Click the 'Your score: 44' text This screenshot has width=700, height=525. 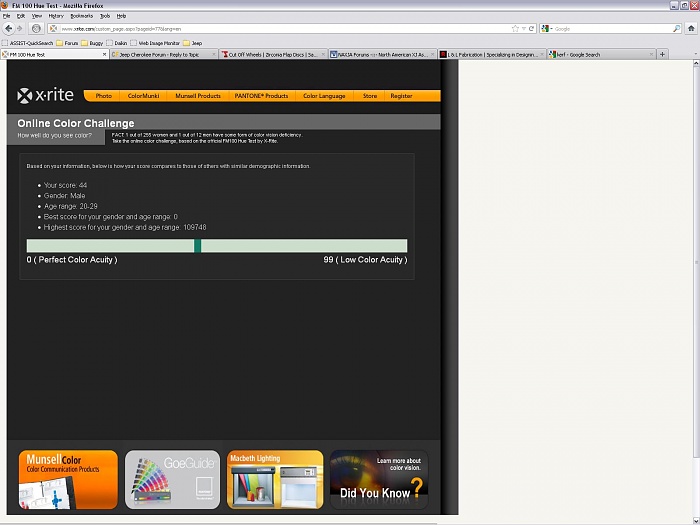65,185
